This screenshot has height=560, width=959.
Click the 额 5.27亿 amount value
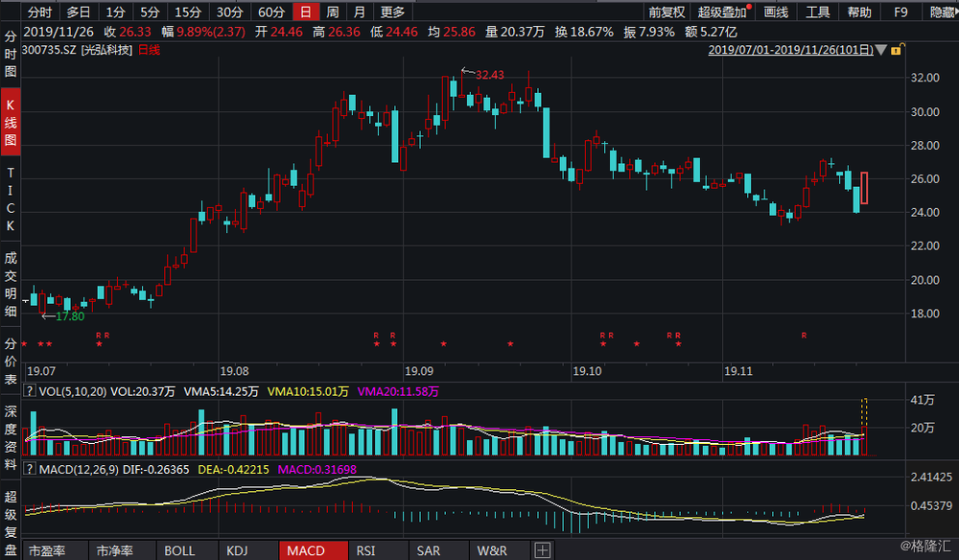pos(711,32)
